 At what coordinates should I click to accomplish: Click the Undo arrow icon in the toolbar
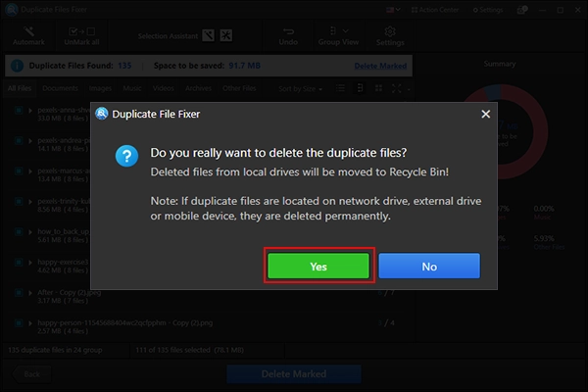[288, 31]
